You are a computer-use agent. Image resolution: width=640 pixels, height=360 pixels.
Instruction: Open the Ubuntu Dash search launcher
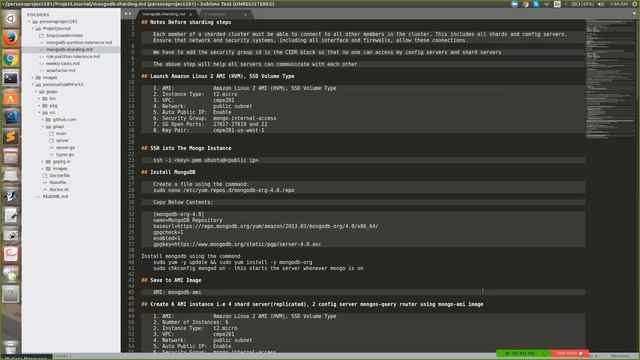pos(11,19)
